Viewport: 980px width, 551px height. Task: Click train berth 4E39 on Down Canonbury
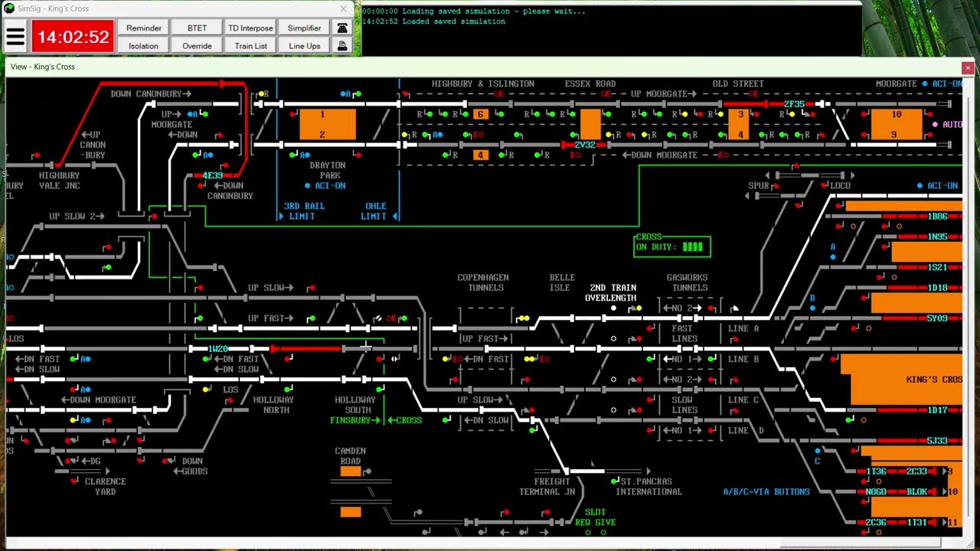(213, 175)
